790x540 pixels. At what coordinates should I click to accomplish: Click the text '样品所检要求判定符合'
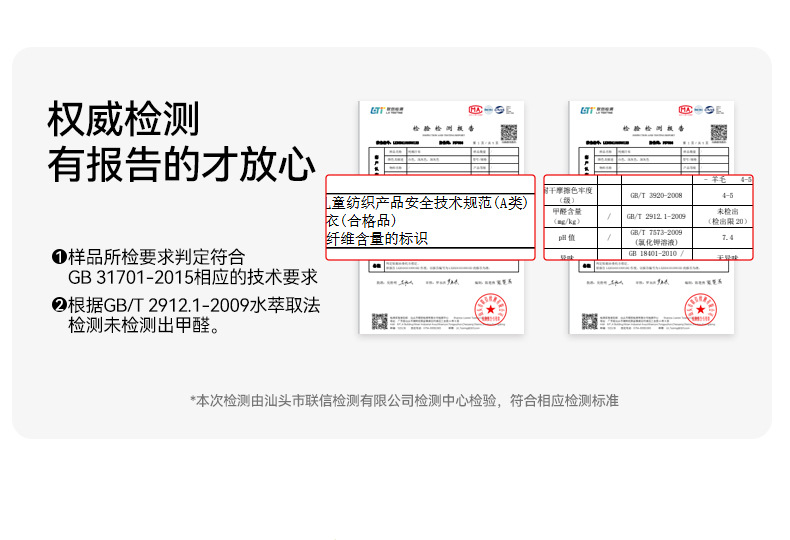click(x=157, y=257)
